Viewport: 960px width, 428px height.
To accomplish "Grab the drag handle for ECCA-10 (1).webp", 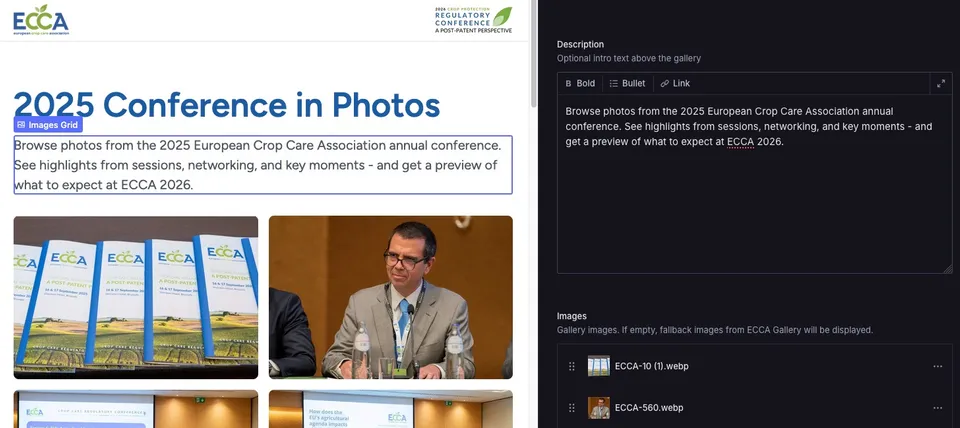I will pos(572,366).
